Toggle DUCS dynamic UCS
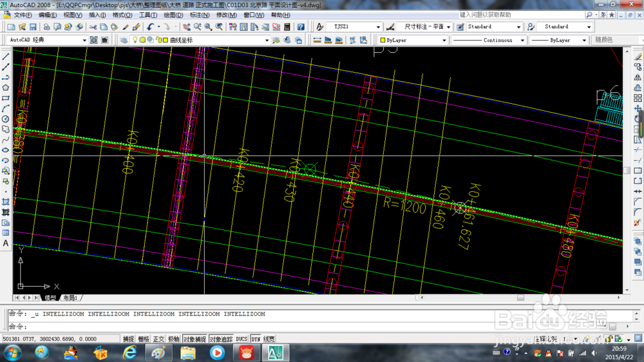Screen dimensions: 644x362 (241, 339)
